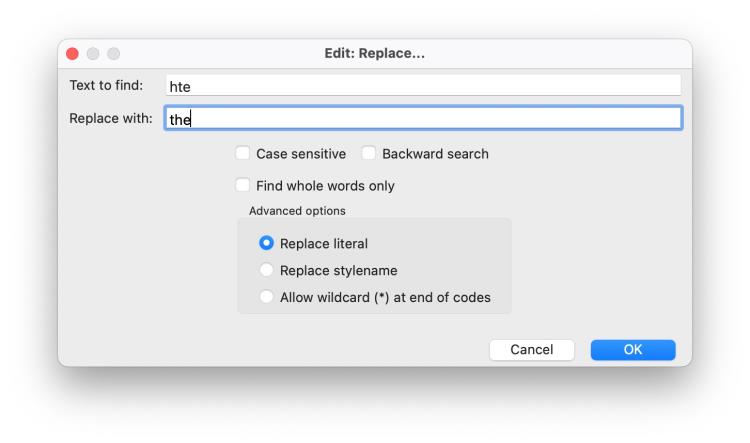This screenshot has width=750, height=443.
Task: Tick the Backward search checkbox
Action: click(x=369, y=154)
